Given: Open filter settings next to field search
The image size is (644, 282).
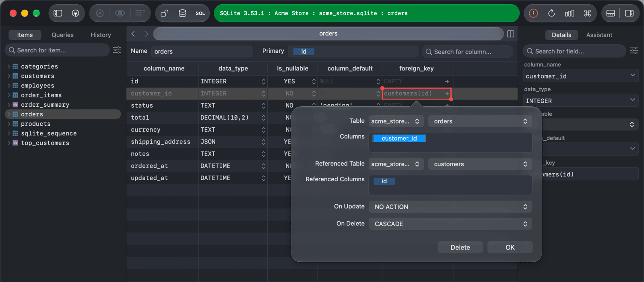Looking at the screenshot, I should [x=634, y=50].
